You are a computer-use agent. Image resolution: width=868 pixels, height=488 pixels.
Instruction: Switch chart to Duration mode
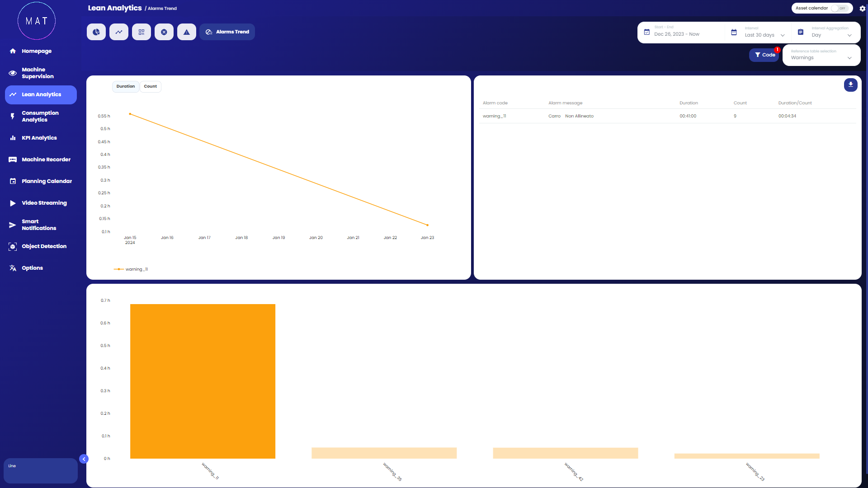pyautogui.click(x=126, y=86)
